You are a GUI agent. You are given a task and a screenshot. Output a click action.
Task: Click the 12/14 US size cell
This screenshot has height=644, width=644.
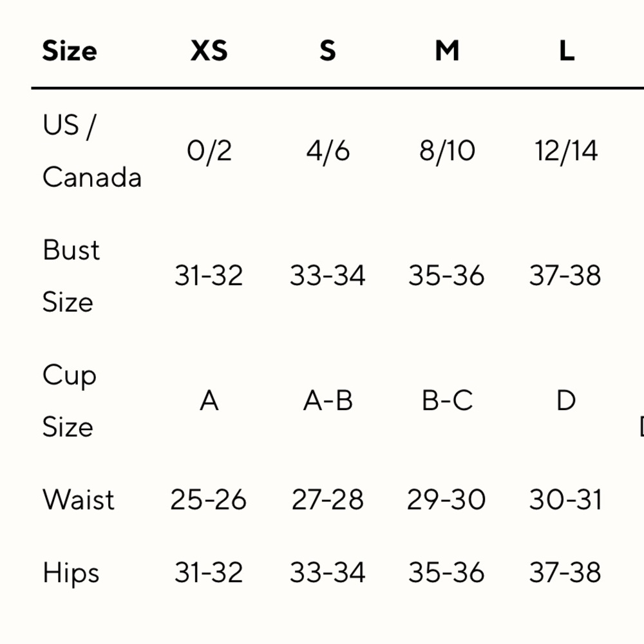point(566,151)
